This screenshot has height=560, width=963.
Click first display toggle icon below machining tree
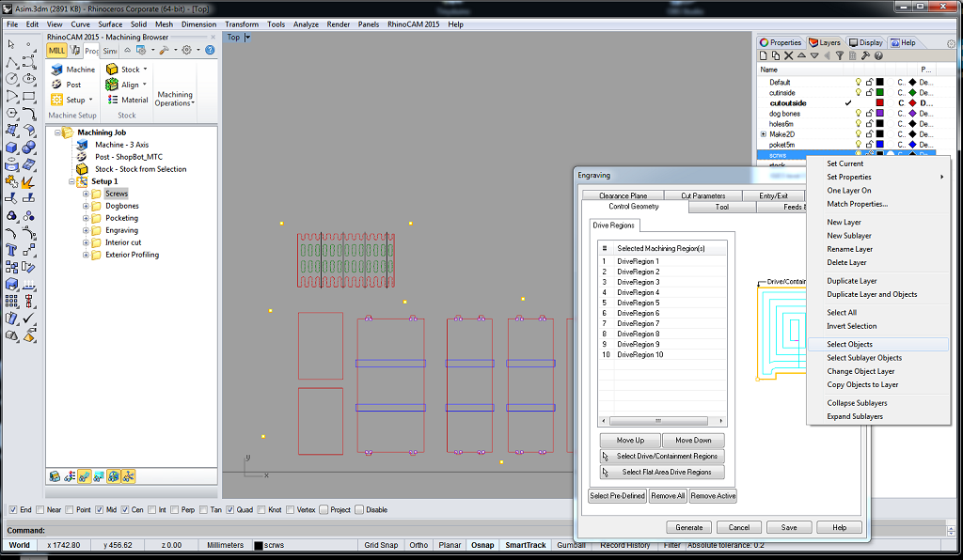(55, 476)
